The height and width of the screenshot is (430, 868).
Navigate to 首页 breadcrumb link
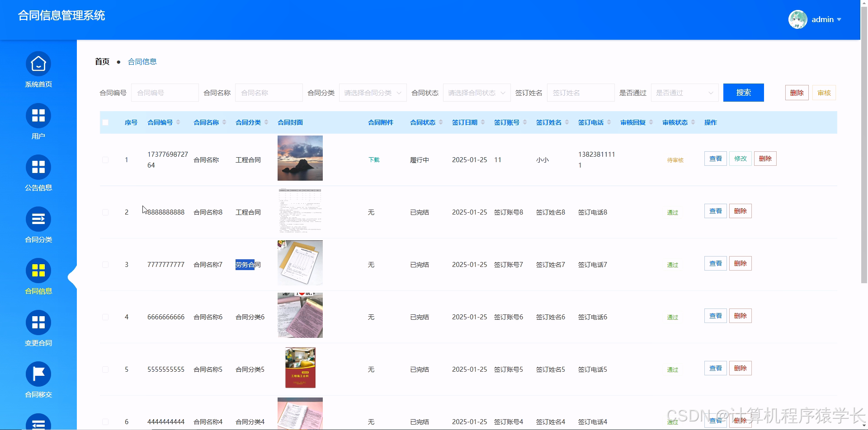102,61
